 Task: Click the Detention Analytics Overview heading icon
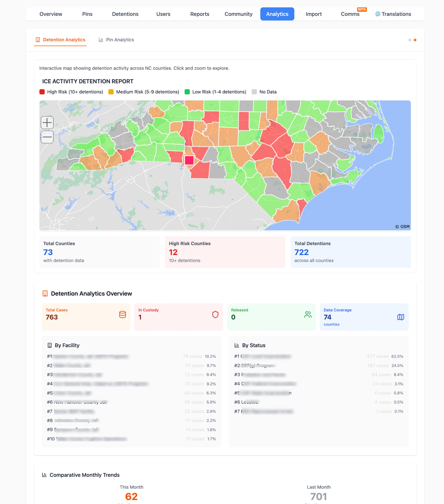tap(45, 294)
